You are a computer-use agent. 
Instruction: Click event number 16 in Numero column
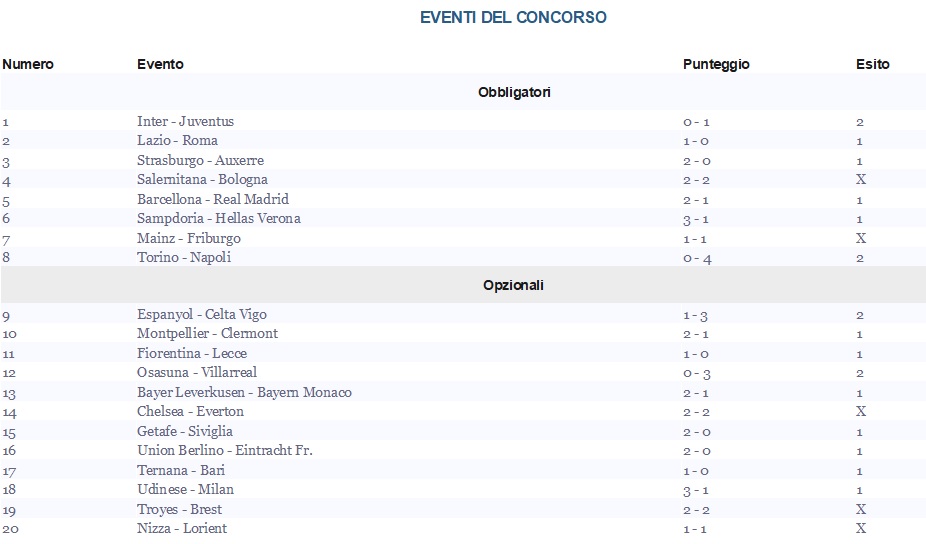(9, 451)
